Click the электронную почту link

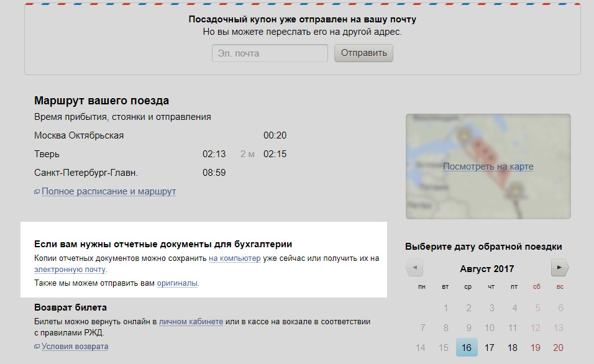pyautogui.click(x=70, y=270)
